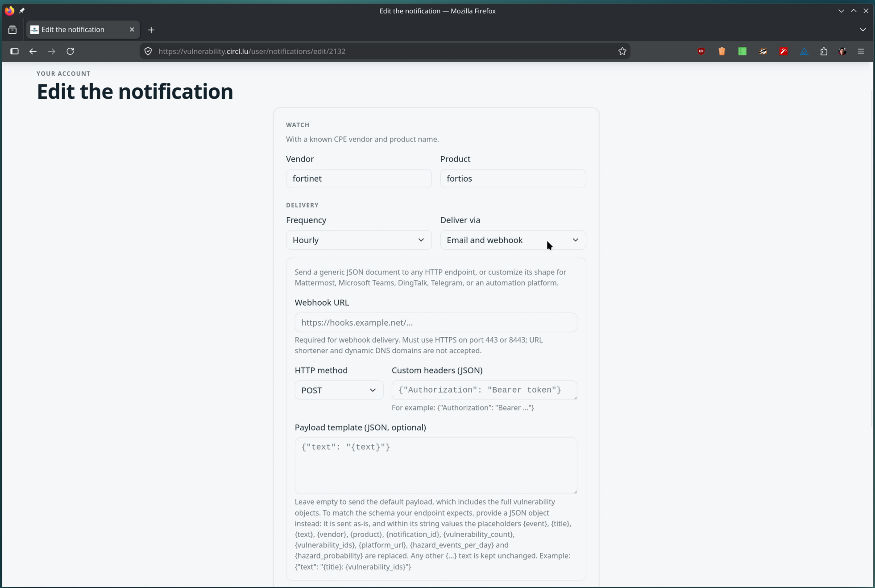Open the Deliver via dropdown
This screenshot has width=875, height=588.
tap(513, 240)
